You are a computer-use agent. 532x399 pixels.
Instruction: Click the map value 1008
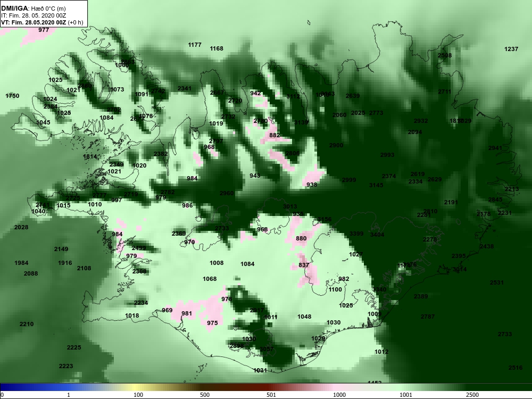click(x=217, y=263)
